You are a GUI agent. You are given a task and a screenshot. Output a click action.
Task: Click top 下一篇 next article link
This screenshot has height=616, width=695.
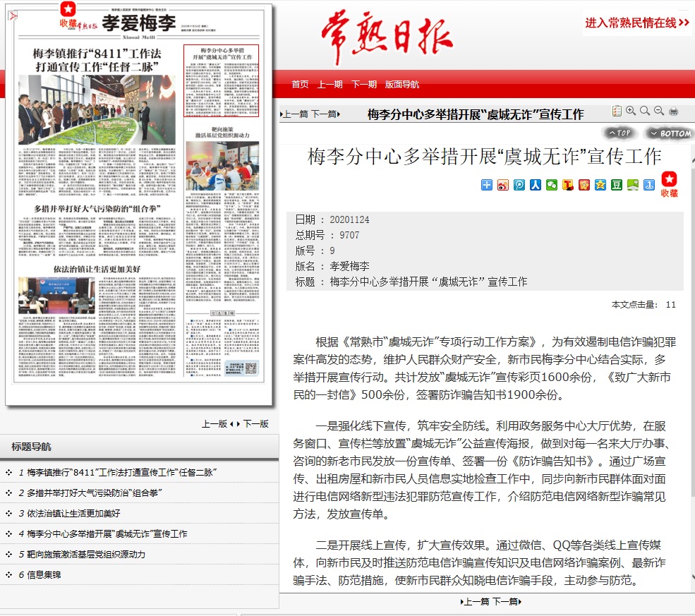[325, 114]
